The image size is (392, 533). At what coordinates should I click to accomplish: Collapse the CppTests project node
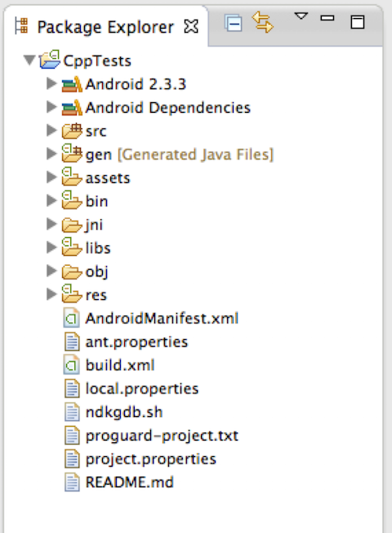click(x=29, y=60)
